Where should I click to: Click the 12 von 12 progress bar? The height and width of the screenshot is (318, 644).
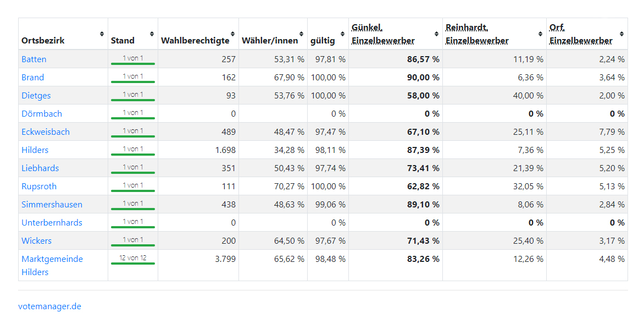tap(132, 263)
